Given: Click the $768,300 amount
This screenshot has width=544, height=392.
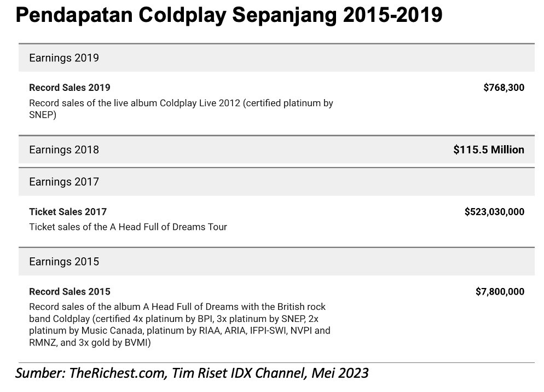Looking at the screenshot, I should [x=504, y=88].
